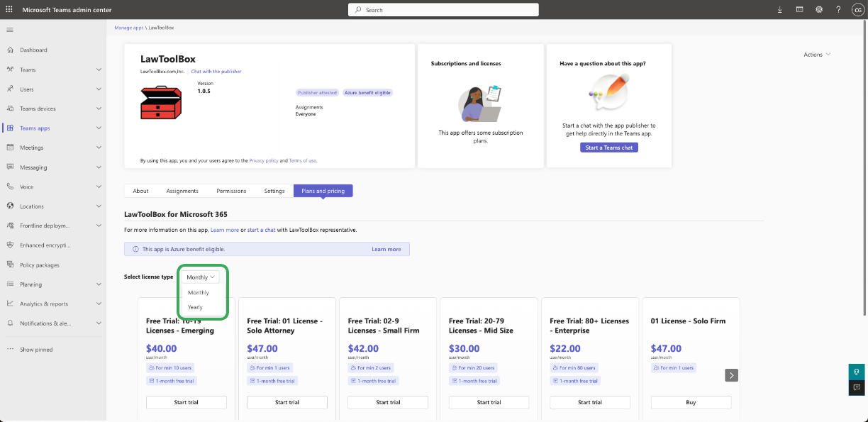Switch to the About tab
Viewport: 868px width, 422px height.
pyautogui.click(x=141, y=191)
